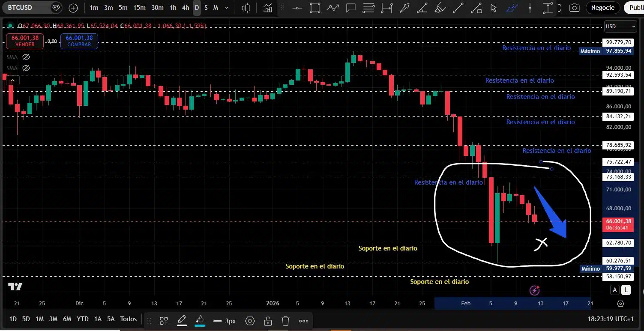Select the rectangle drawing tool
This screenshot has height=331, width=644.
315,8
